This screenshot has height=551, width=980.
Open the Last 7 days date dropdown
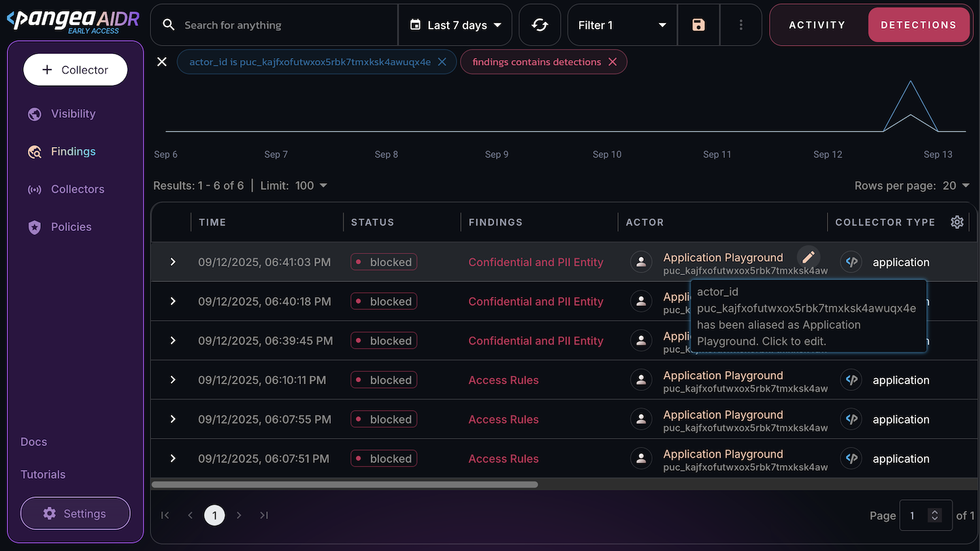(455, 25)
